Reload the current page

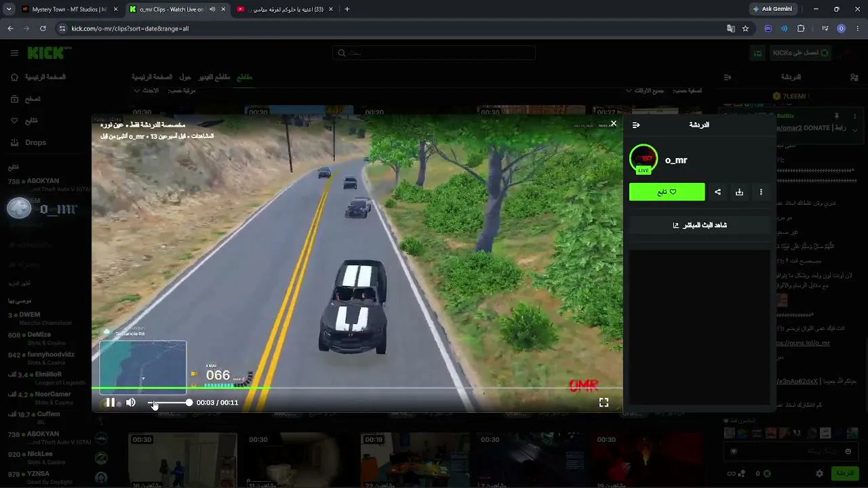43,28
